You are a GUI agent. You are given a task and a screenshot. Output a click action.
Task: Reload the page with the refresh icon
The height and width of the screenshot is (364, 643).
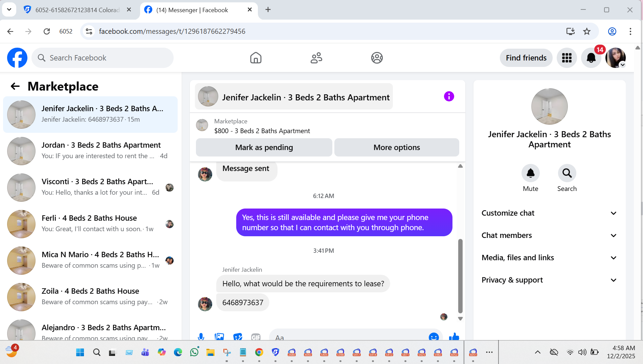[x=47, y=31]
